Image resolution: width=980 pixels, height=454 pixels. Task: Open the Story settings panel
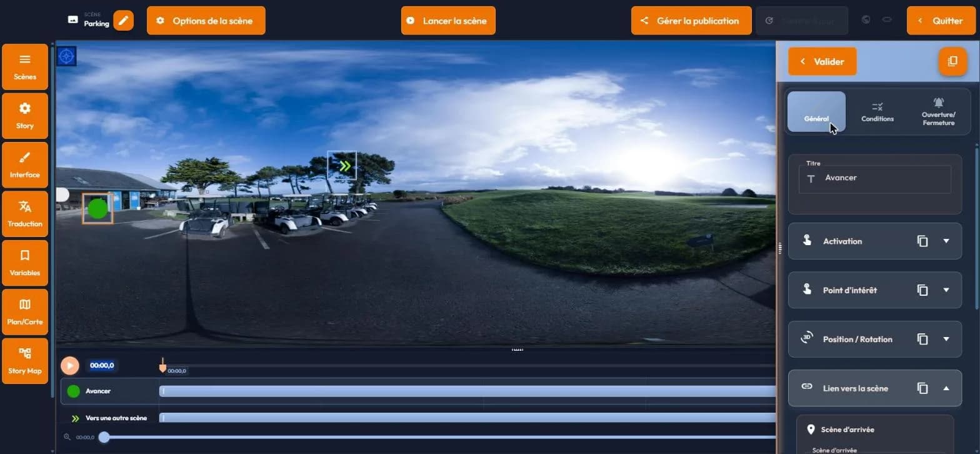pos(25,116)
